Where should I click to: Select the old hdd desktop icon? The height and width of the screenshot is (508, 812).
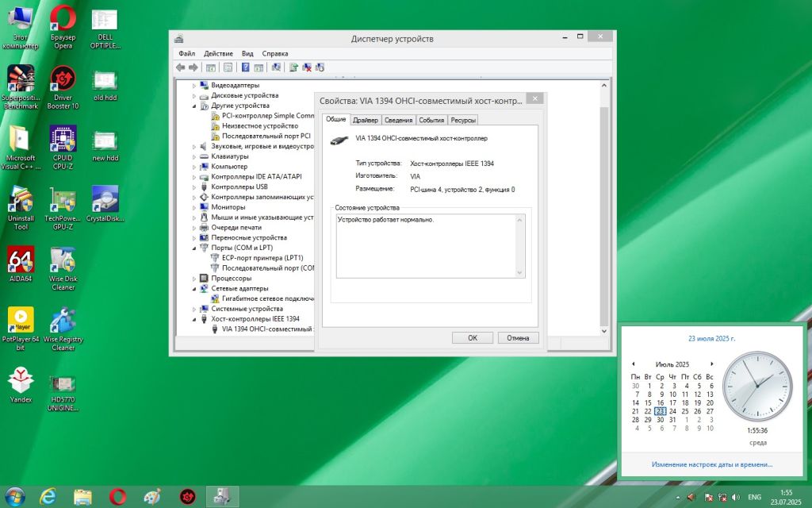click(105, 86)
